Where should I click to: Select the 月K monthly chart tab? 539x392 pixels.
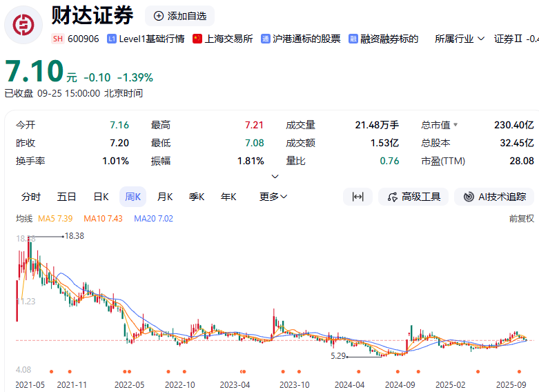[x=165, y=197]
